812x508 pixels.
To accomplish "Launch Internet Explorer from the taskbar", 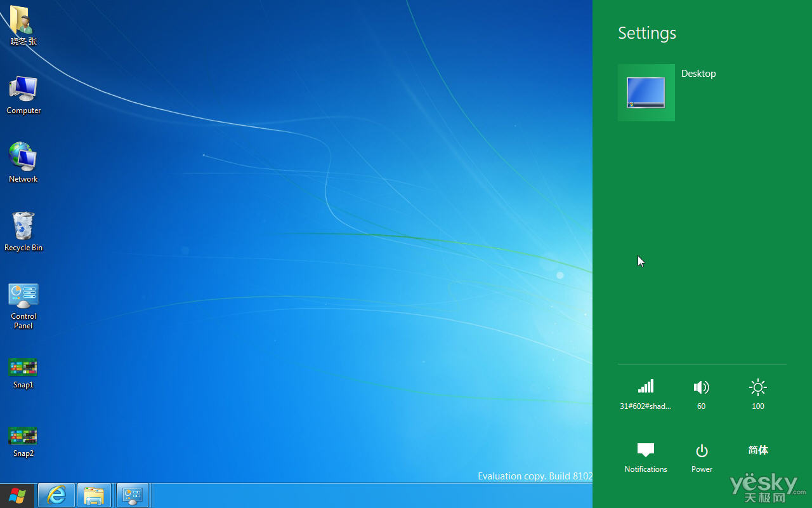I will pos(56,495).
